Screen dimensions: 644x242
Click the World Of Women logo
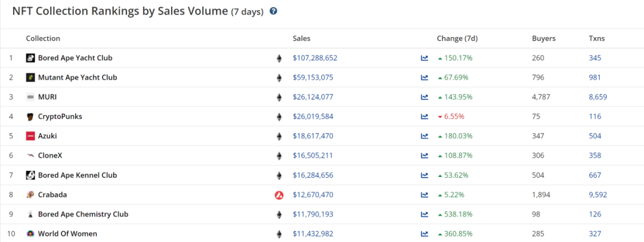pyautogui.click(x=30, y=234)
